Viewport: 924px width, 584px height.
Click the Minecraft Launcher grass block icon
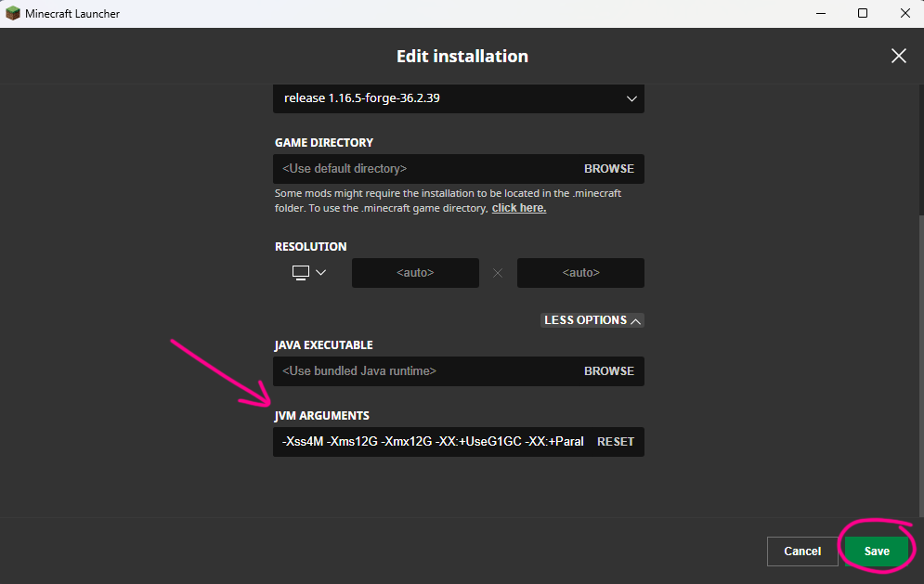point(12,14)
